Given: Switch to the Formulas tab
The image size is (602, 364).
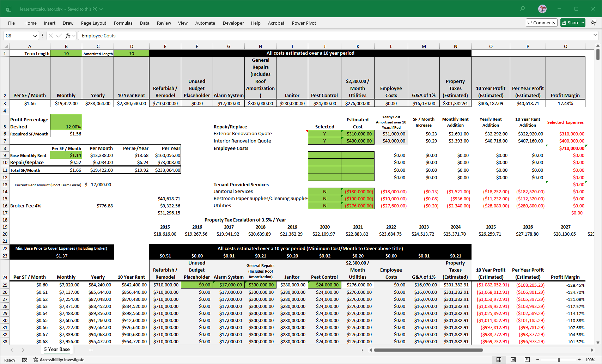Looking at the screenshot, I should pyautogui.click(x=123, y=23).
